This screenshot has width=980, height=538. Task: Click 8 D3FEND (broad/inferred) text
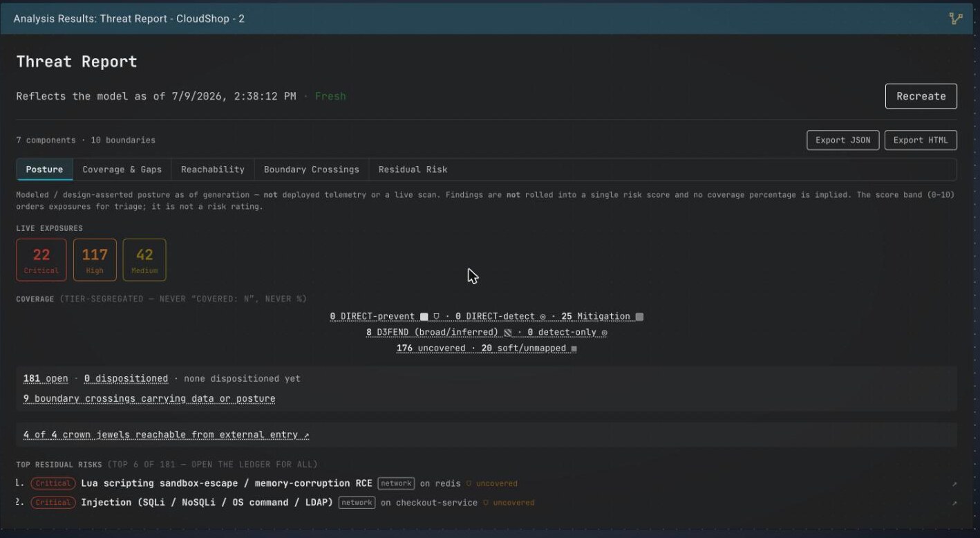(432, 333)
